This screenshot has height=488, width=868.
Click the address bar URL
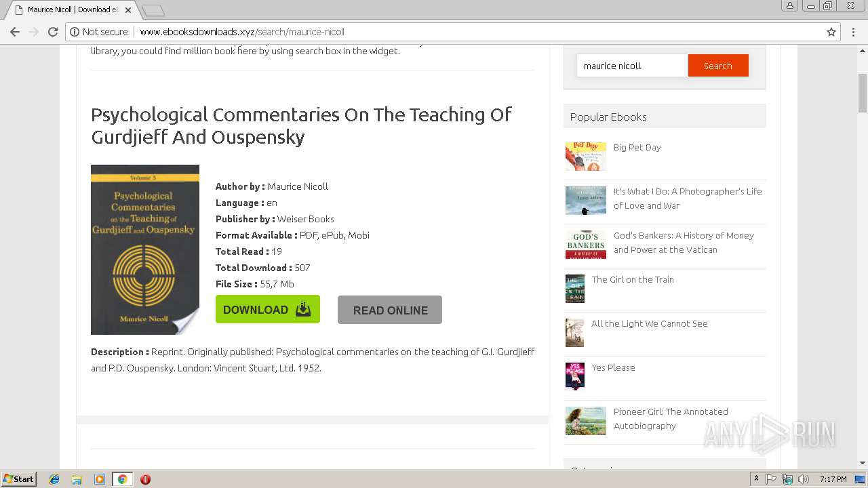coord(242,32)
